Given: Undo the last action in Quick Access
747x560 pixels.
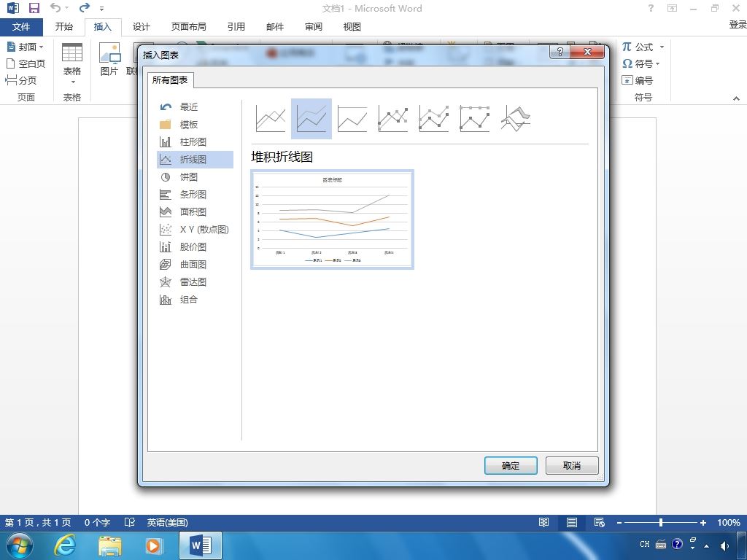Looking at the screenshot, I should pos(55,7).
